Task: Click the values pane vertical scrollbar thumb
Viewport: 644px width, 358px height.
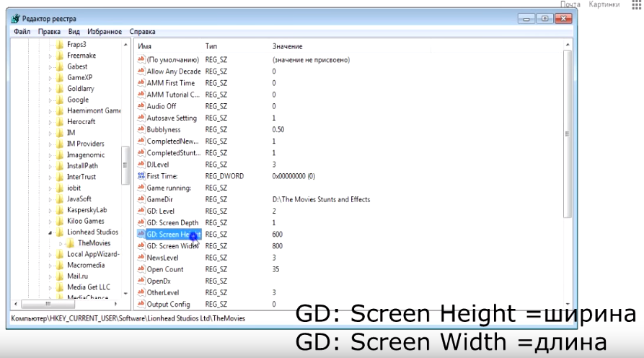Action: click(x=568, y=134)
